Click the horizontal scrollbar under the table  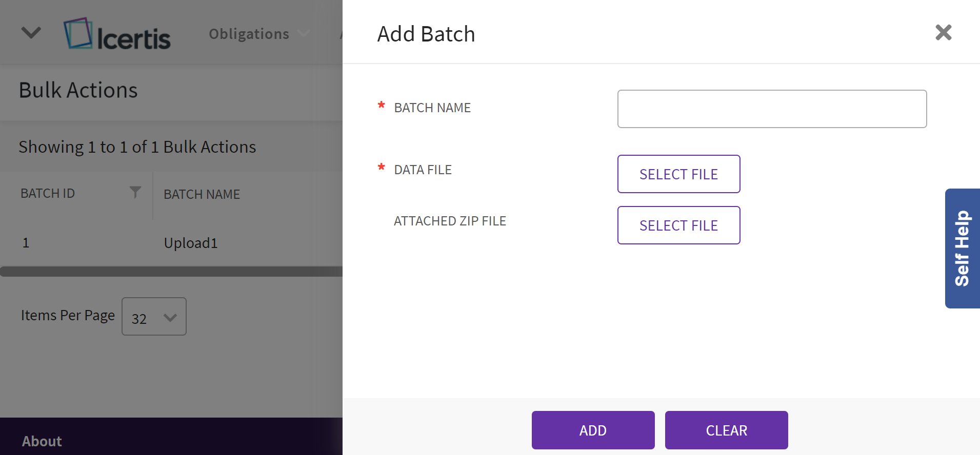coord(171,272)
